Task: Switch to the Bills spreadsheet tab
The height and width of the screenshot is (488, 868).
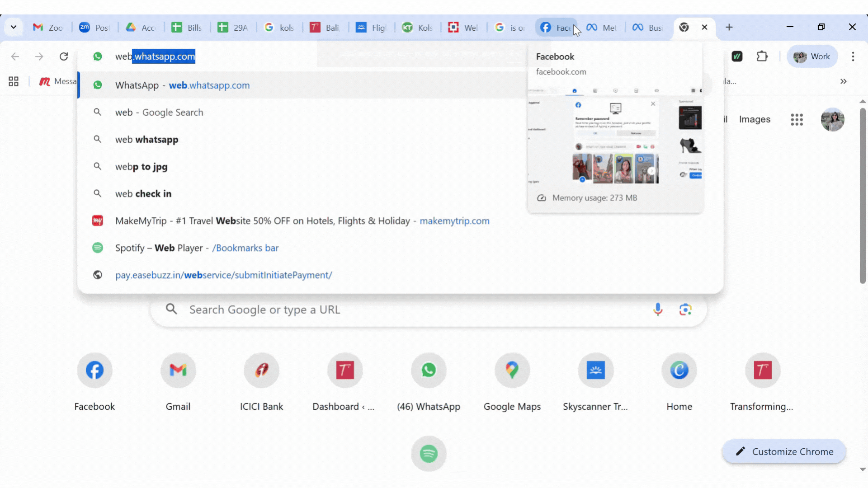Action: point(187,28)
